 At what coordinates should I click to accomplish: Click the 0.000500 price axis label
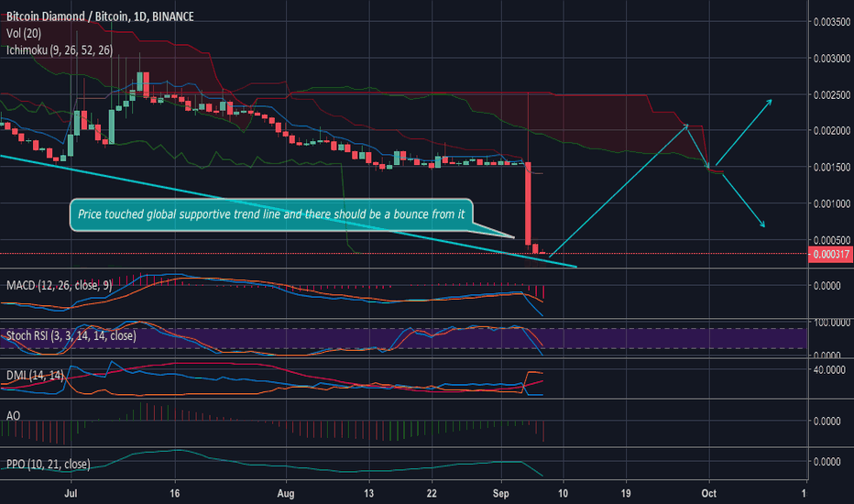coord(832,240)
